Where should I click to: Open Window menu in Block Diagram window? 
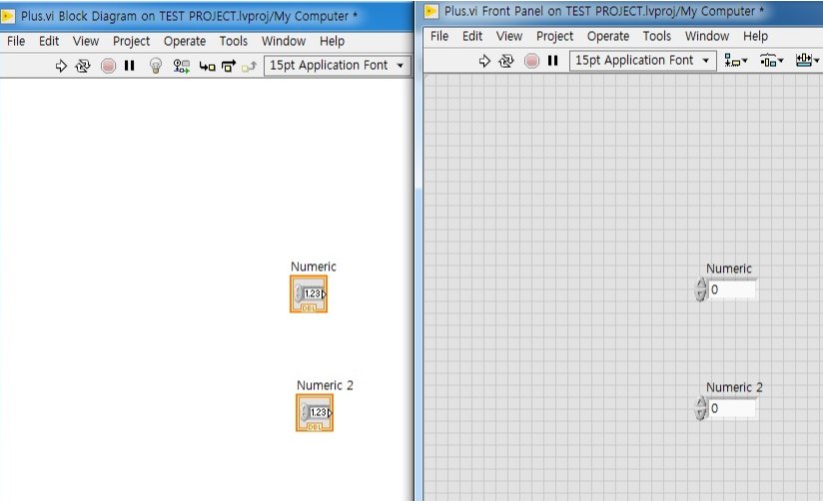[x=284, y=41]
